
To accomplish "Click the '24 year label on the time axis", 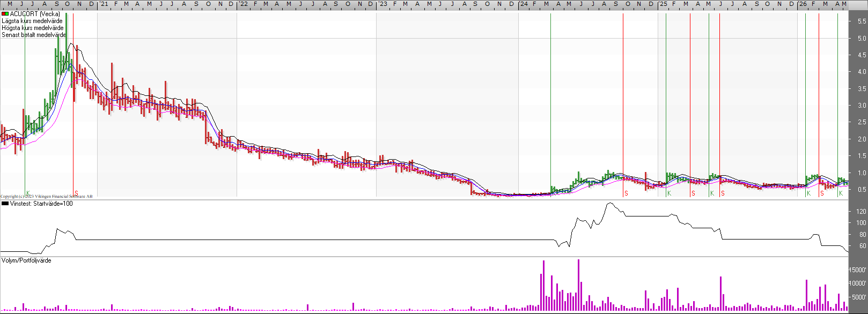I will [x=524, y=4].
